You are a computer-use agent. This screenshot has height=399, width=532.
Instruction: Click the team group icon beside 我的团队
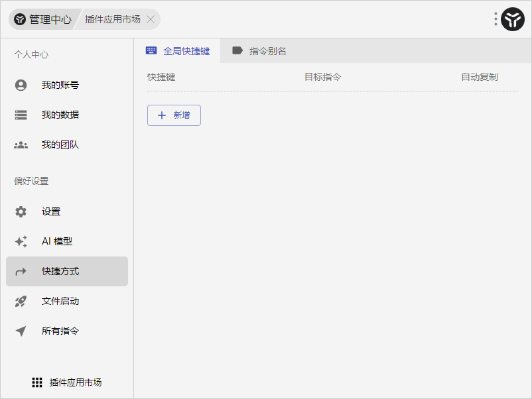click(x=21, y=144)
